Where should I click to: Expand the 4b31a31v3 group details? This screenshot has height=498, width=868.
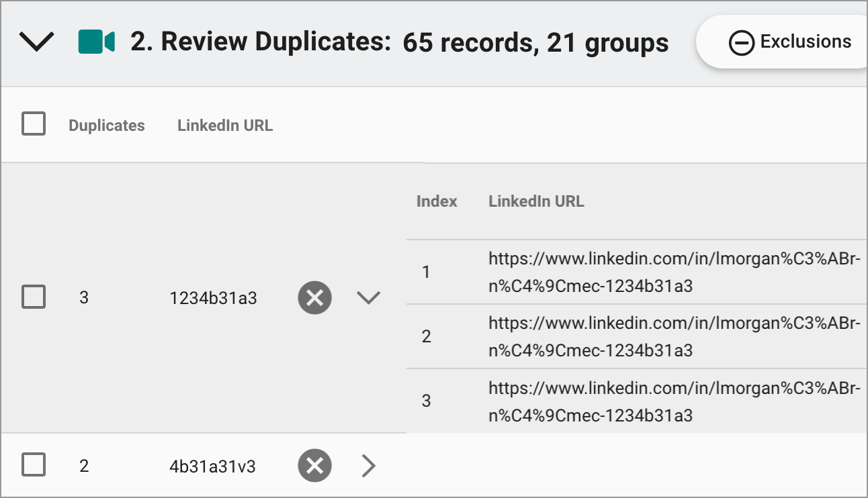pos(368,465)
